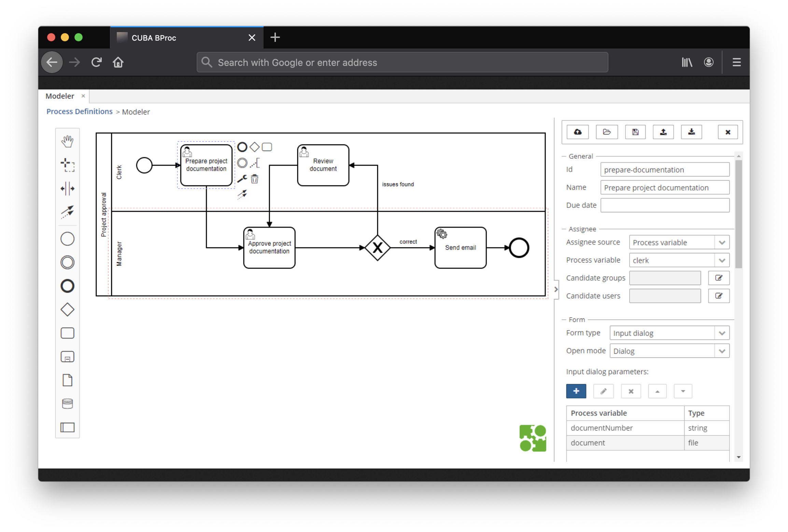Open the Open mode dropdown
The width and height of the screenshot is (788, 532).
[x=722, y=351]
